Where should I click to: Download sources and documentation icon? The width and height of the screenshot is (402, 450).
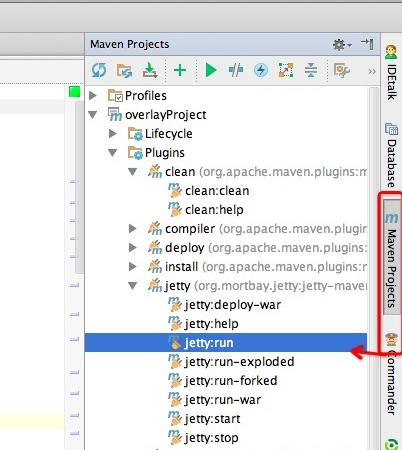pos(150,70)
